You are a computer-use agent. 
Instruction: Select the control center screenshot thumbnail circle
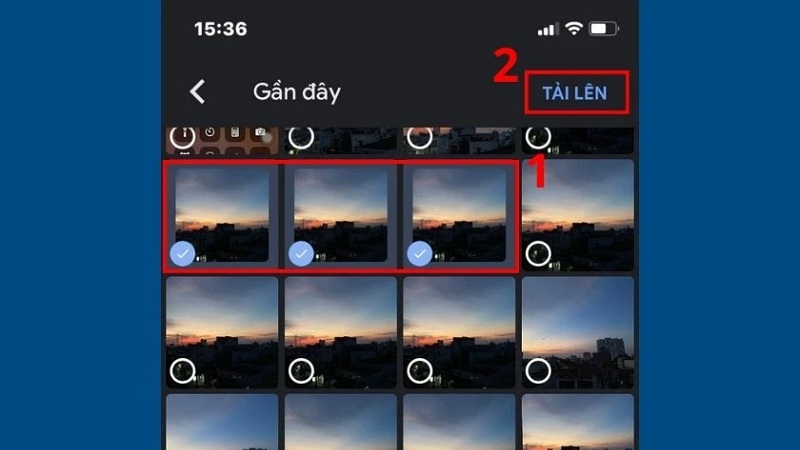(182, 137)
